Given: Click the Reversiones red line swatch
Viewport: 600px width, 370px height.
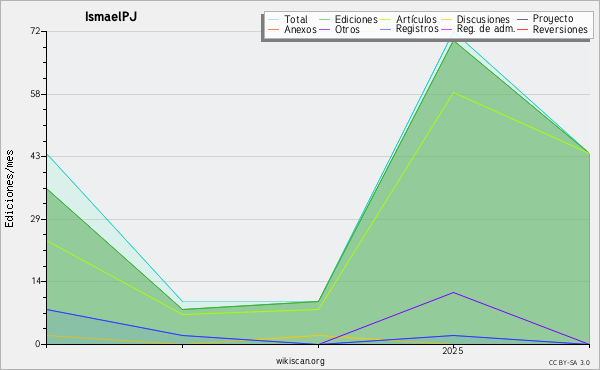Looking at the screenshot, I should point(523,29).
